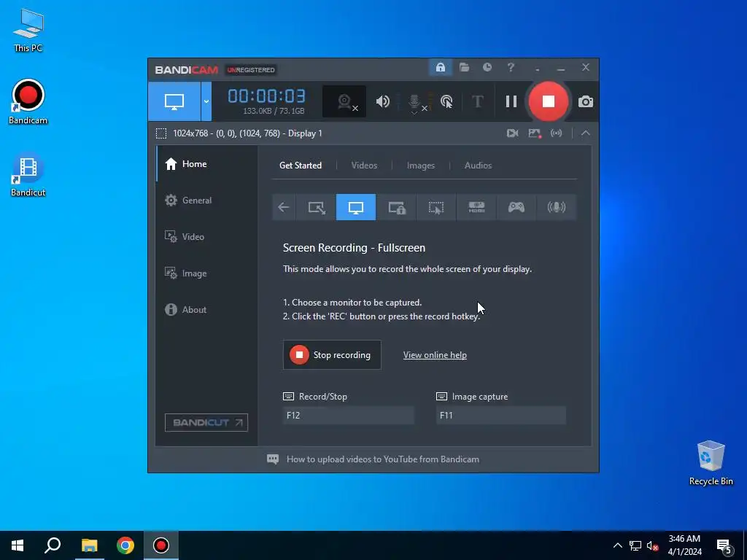The width and height of the screenshot is (747, 560).
Task: Open help question mark icon
Action: (x=511, y=68)
